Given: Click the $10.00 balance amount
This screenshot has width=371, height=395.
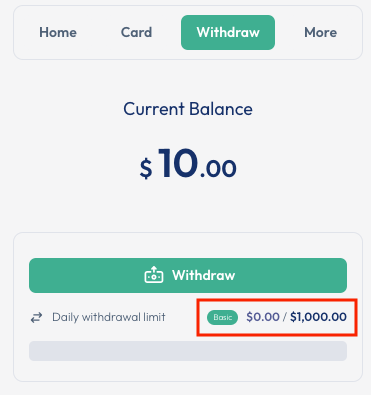Looking at the screenshot, I should click(188, 164).
